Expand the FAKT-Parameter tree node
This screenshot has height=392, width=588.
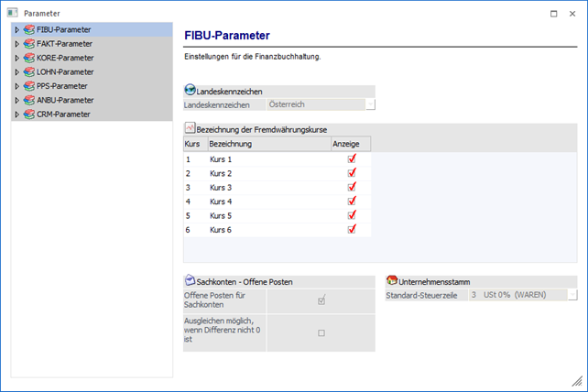coord(16,44)
